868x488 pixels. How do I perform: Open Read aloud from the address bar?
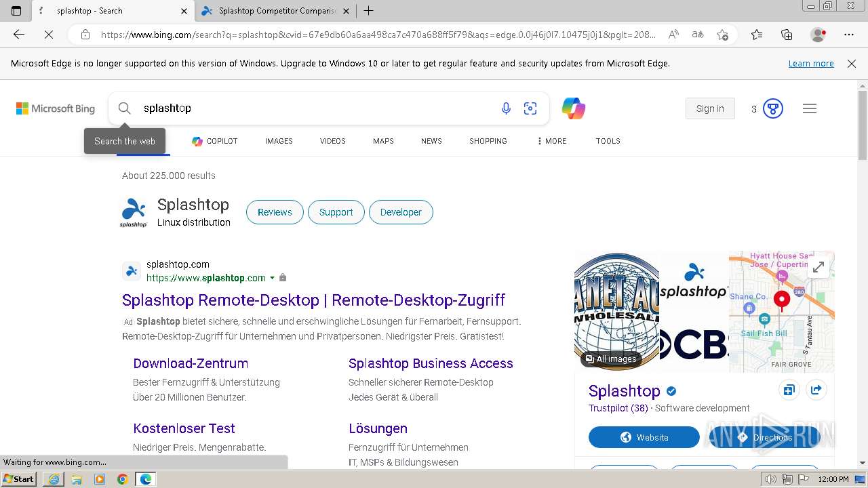point(673,35)
